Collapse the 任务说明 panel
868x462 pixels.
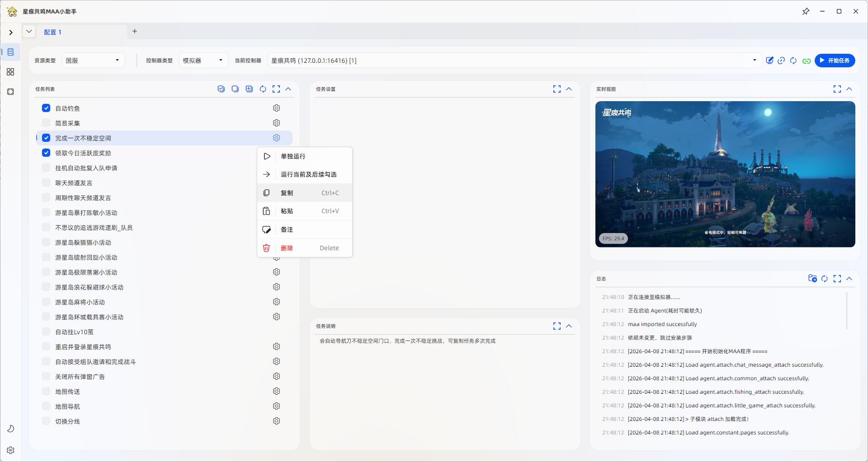tap(569, 326)
